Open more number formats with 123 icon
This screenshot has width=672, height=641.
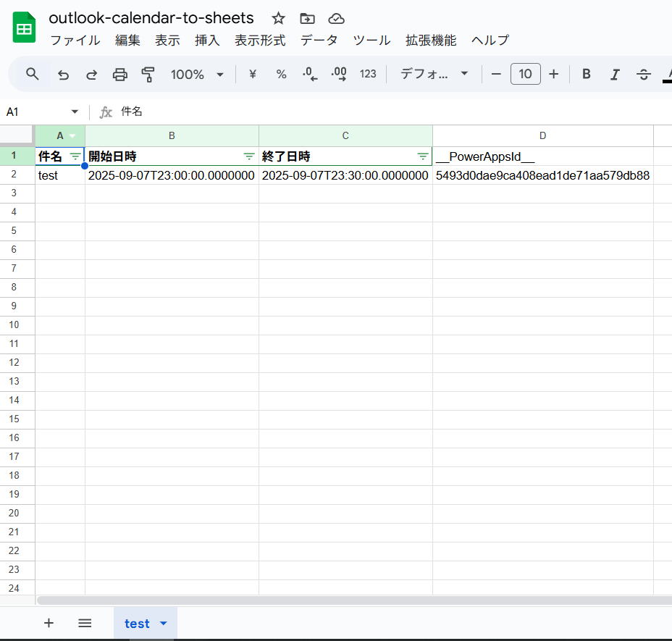(368, 74)
